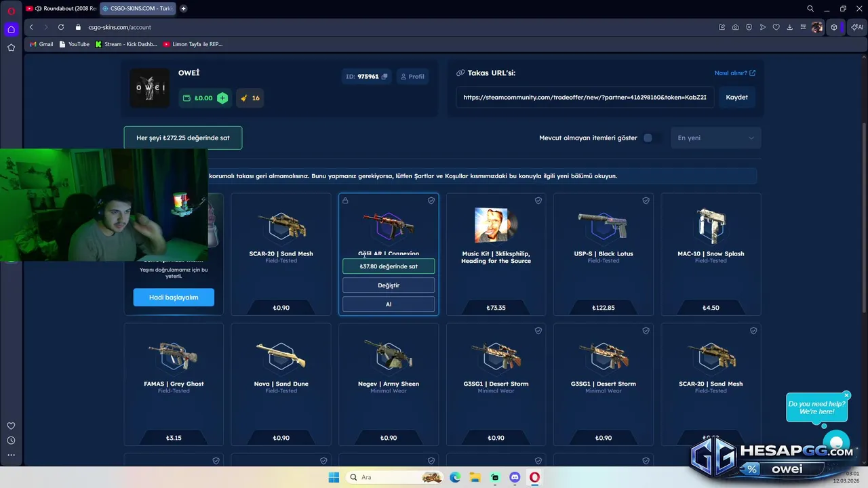Click the address bar URL
868x488 pixels.
tap(119, 27)
